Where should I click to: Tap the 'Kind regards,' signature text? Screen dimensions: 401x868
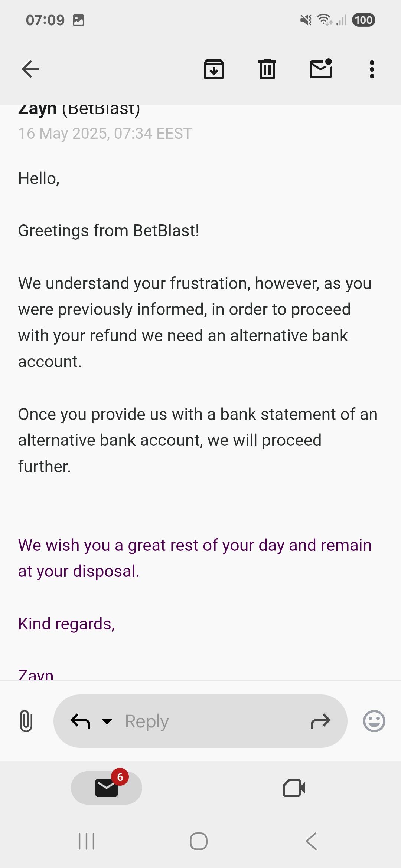click(x=66, y=624)
